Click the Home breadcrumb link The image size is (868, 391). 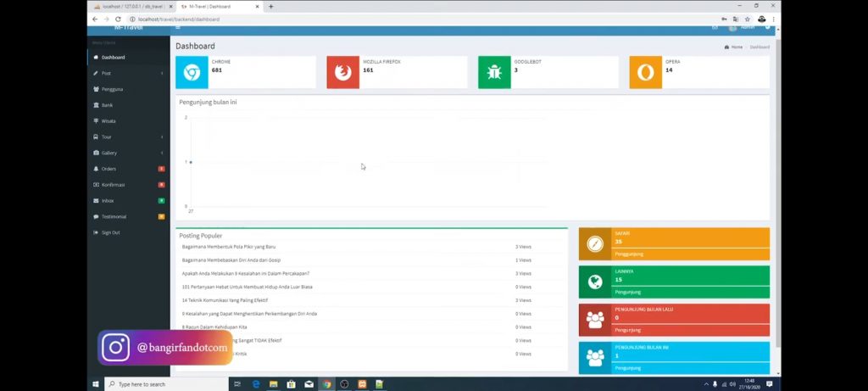[x=736, y=47]
